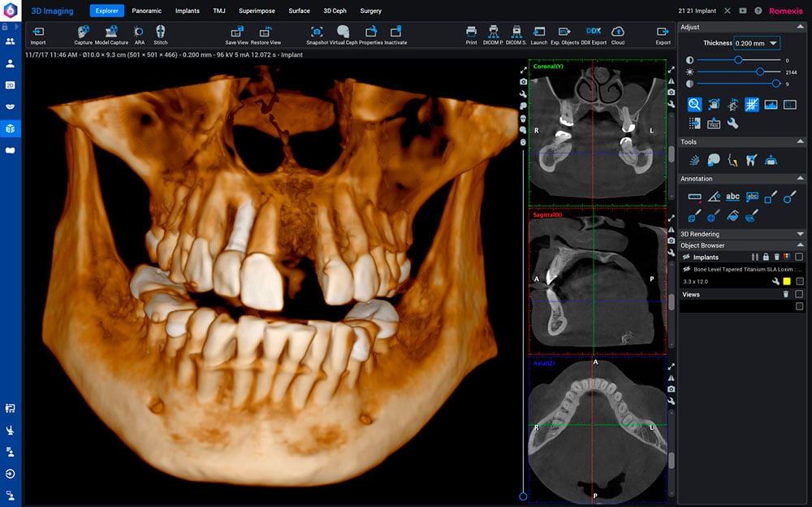The width and height of the screenshot is (812, 507).
Task: Select the abc text annotation tool
Action: 732,197
